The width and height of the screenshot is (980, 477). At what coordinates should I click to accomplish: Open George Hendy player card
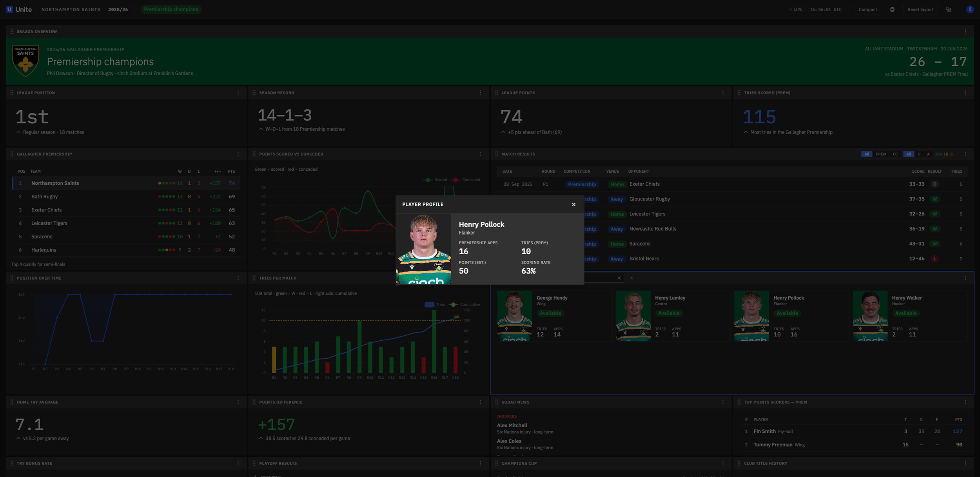point(554,316)
